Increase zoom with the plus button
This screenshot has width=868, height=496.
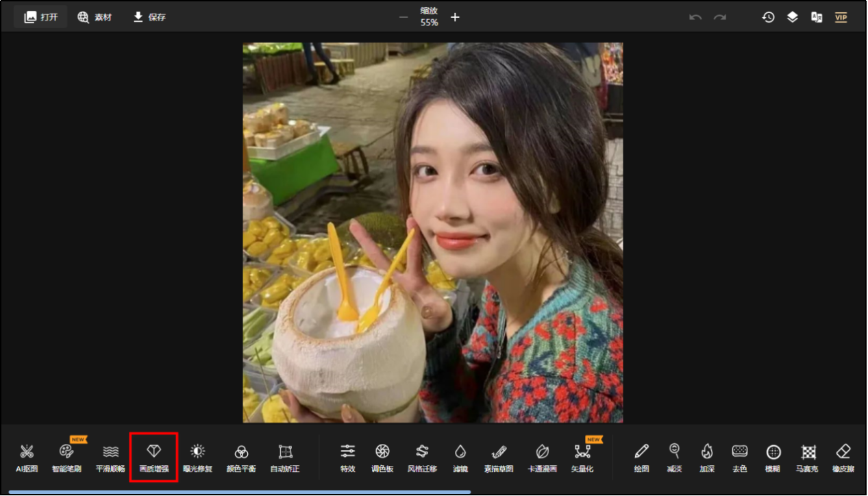coord(455,17)
